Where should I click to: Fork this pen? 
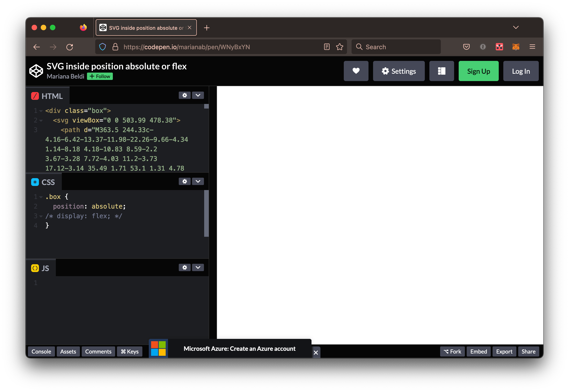click(x=452, y=351)
